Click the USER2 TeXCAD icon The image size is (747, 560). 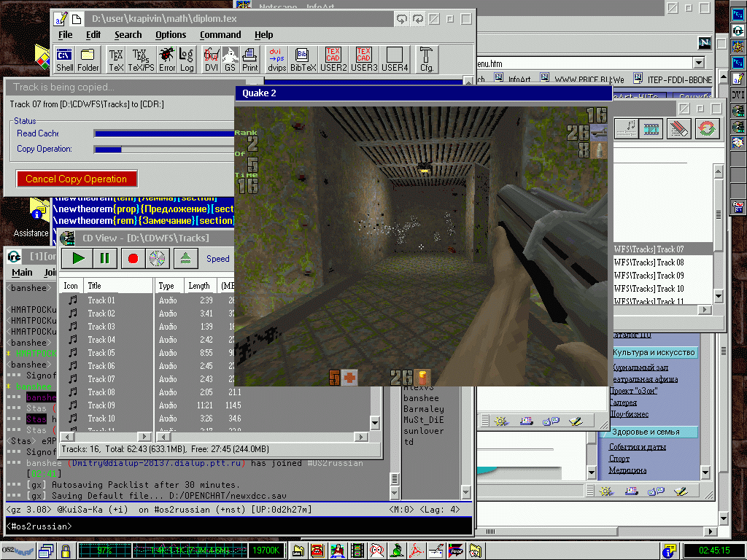click(333, 60)
